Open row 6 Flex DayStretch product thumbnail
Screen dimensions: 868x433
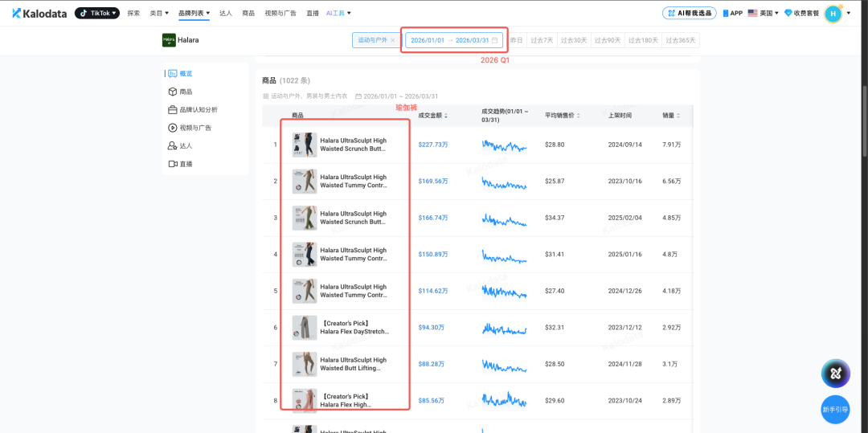tap(305, 328)
